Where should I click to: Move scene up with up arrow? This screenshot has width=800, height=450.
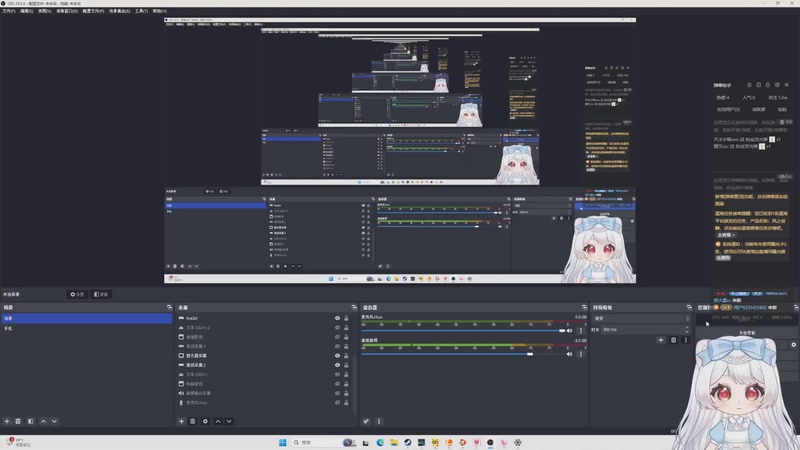pos(43,421)
